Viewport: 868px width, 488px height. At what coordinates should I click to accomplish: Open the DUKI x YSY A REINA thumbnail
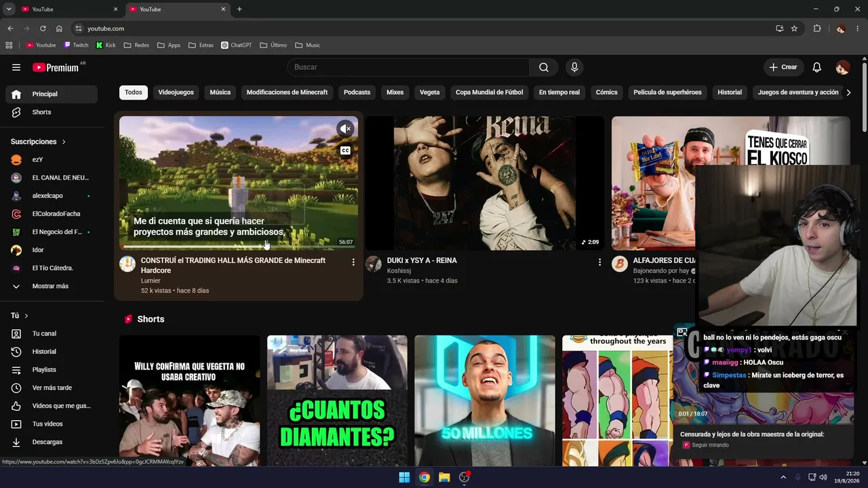[485, 183]
